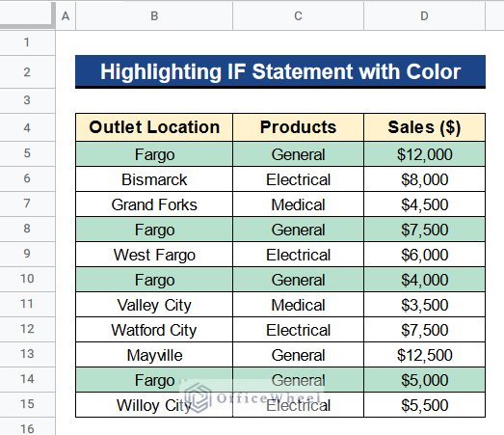Select the Watford City cell

154,330
